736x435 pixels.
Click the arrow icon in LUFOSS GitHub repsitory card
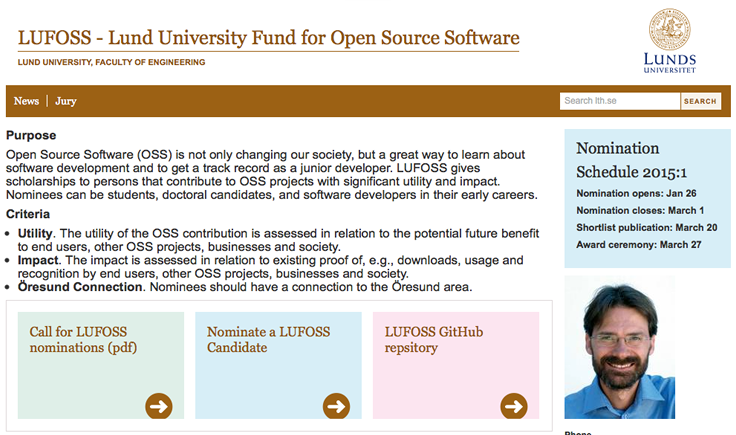coord(514,406)
